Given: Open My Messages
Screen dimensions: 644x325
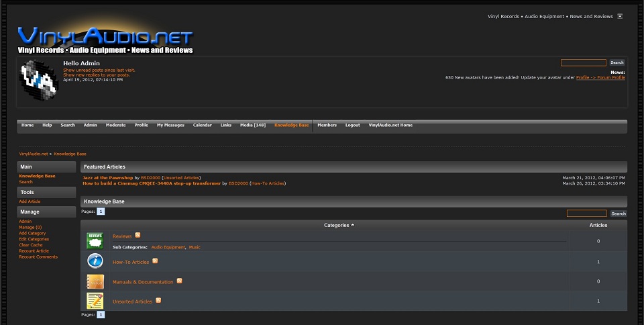Looking at the screenshot, I should click(x=170, y=125).
